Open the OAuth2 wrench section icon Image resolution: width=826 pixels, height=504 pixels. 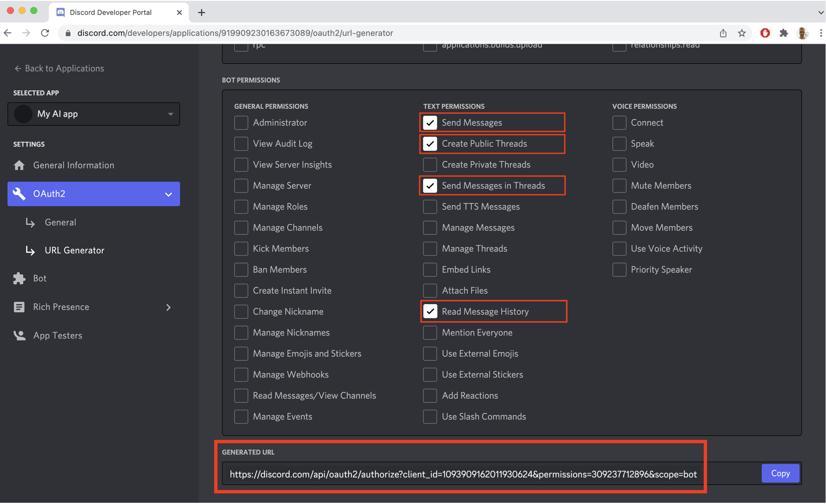click(19, 194)
